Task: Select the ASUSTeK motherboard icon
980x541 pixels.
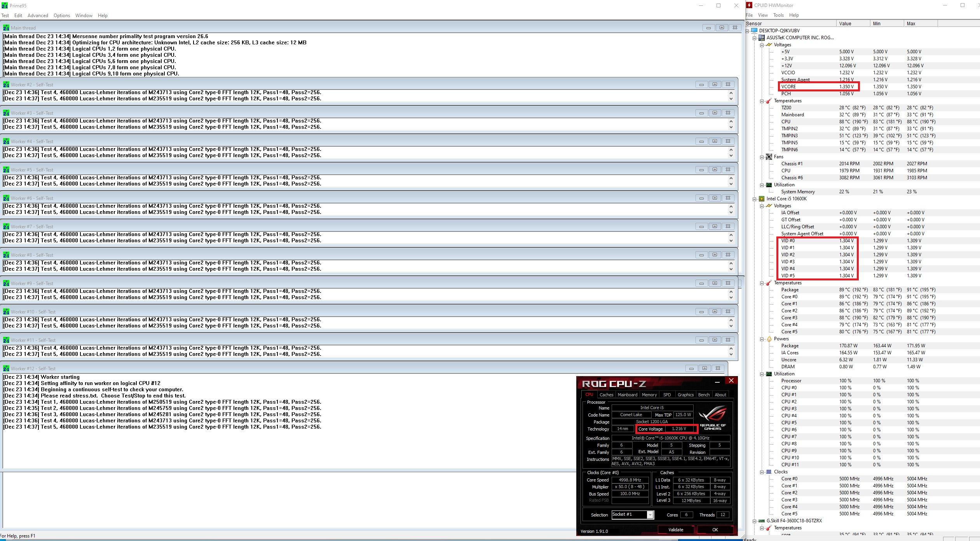Action: [x=761, y=38]
